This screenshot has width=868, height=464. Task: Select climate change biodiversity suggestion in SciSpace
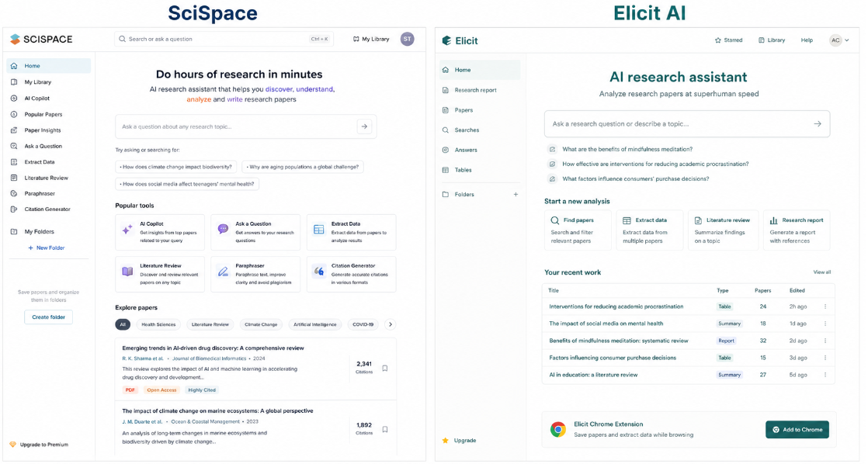(x=176, y=167)
